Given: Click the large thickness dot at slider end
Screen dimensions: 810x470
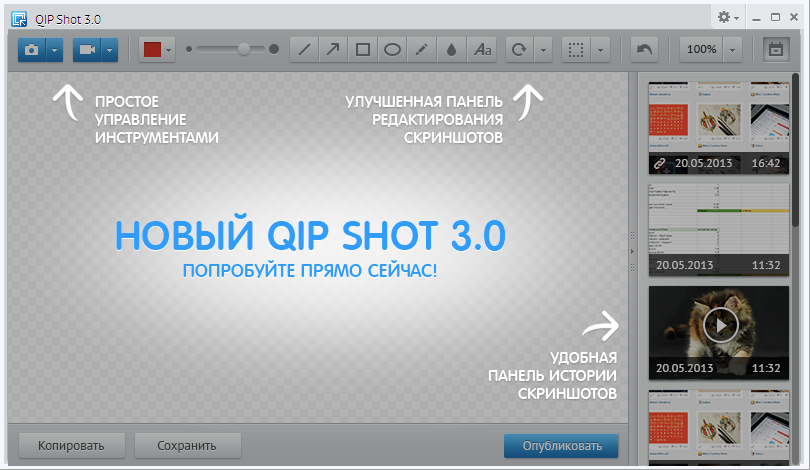Looking at the screenshot, I should click(274, 50).
